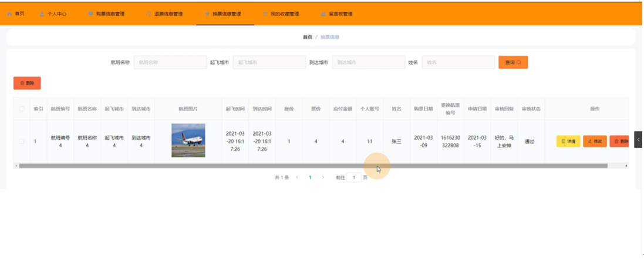Image resolution: width=644 pixels, height=259 pixels.
Task: Click the 购票日期 column header
Action: click(423, 109)
